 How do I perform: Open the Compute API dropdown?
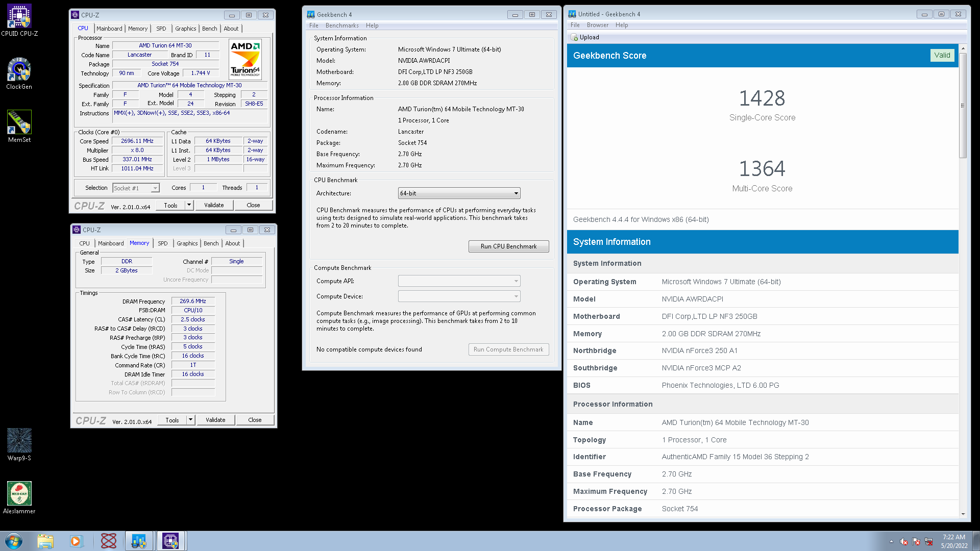click(x=459, y=281)
